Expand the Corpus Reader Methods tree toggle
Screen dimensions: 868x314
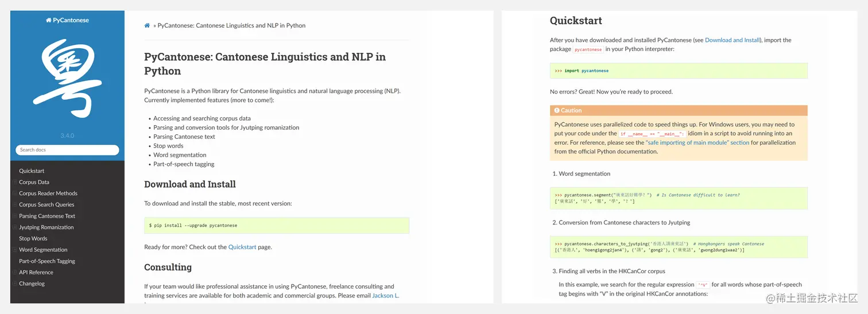(x=15, y=193)
